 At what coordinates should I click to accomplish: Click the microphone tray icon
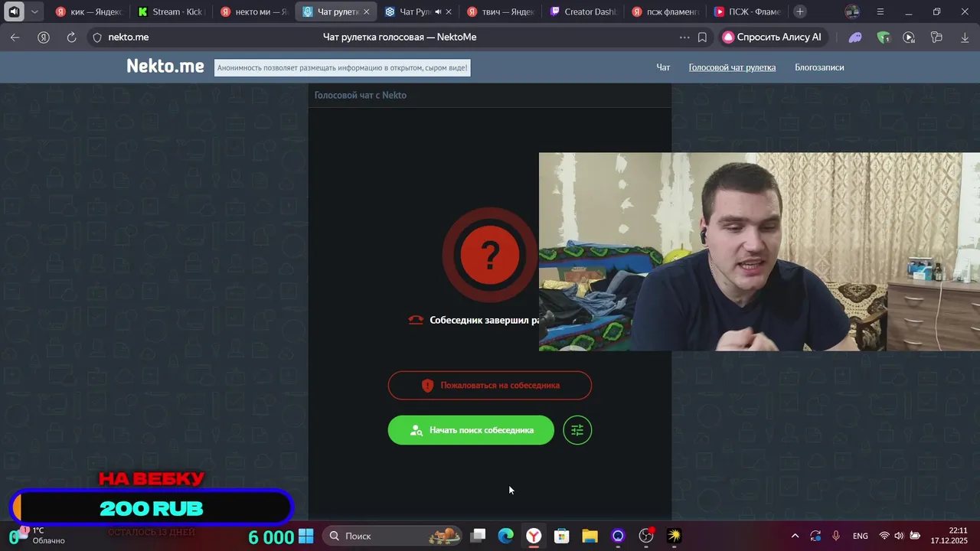[x=836, y=536]
